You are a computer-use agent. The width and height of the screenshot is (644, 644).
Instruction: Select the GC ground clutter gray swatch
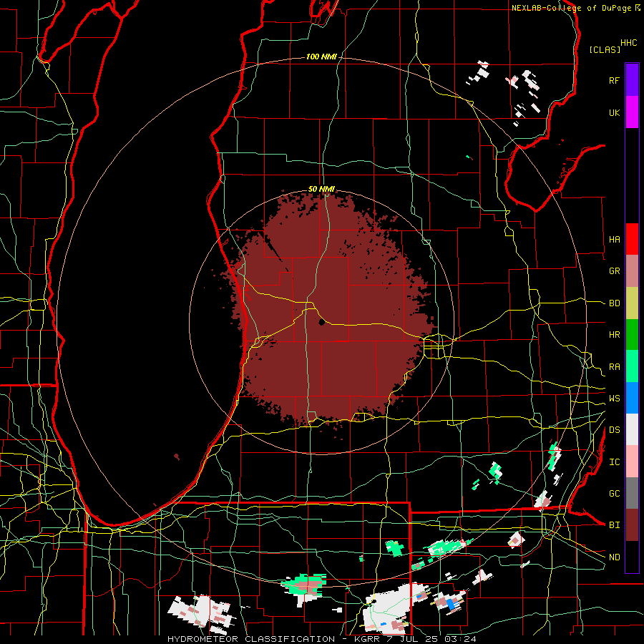632,493
